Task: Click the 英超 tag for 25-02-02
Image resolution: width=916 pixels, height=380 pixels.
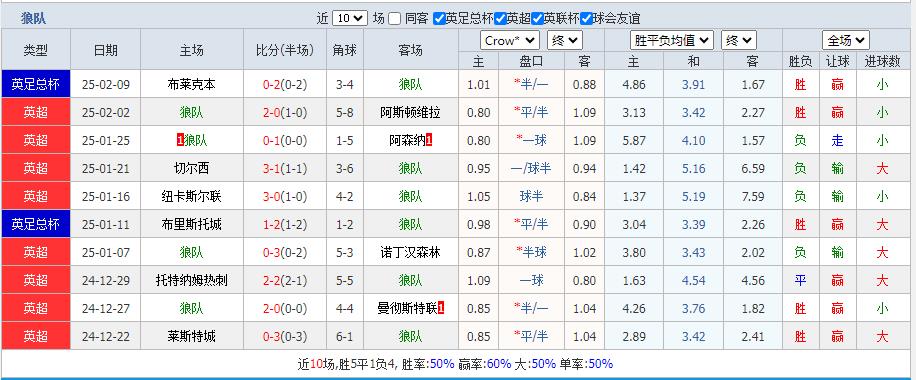Action: pyautogui.click(x=36, y=112)
